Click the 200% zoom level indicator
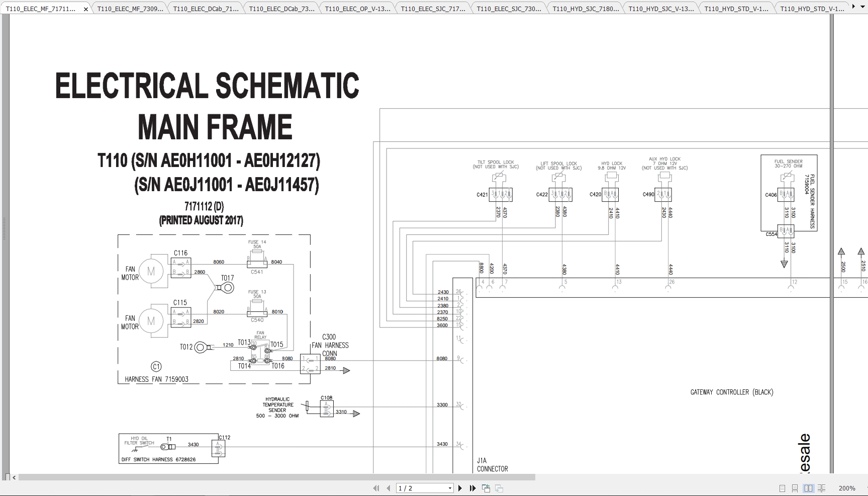This screenshot has width=868, height=496. tap(847, 488)
